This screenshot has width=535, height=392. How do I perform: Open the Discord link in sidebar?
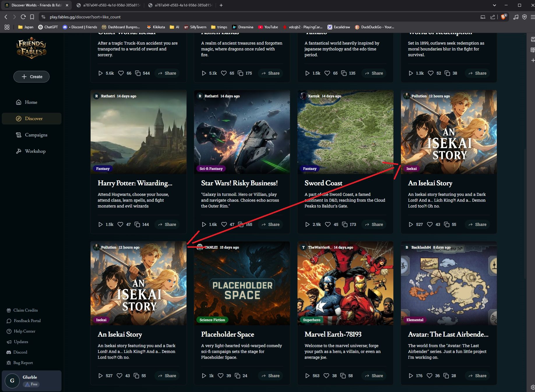tap(17, 352)
